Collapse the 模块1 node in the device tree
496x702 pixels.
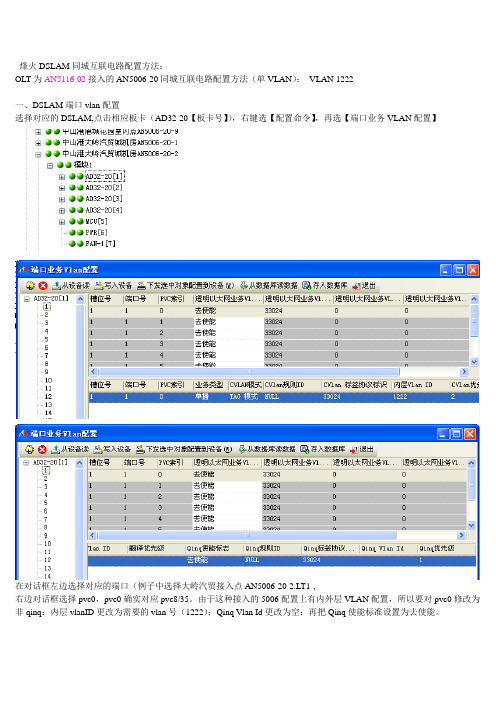[50, 165]
